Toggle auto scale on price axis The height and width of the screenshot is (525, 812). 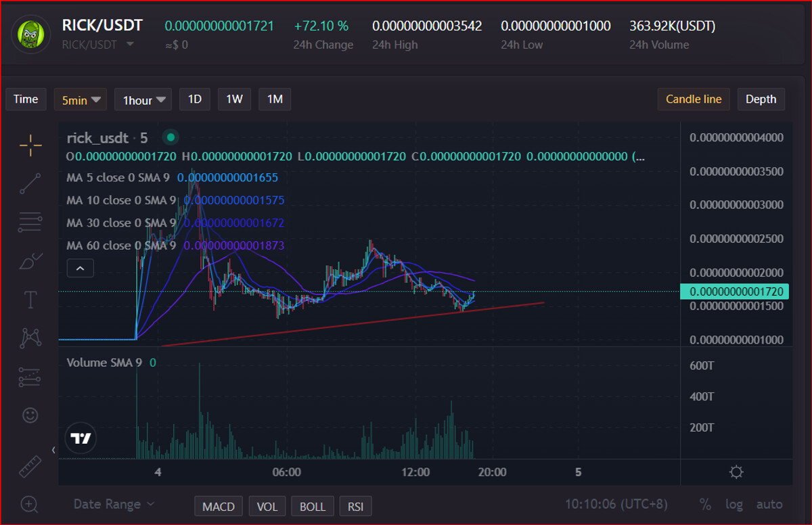(x=769, y=504)
